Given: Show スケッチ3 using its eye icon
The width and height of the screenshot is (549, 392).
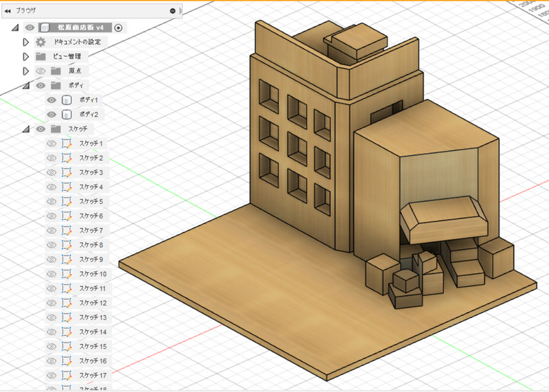Looking at the screenshot, I should tap(51, 172).
